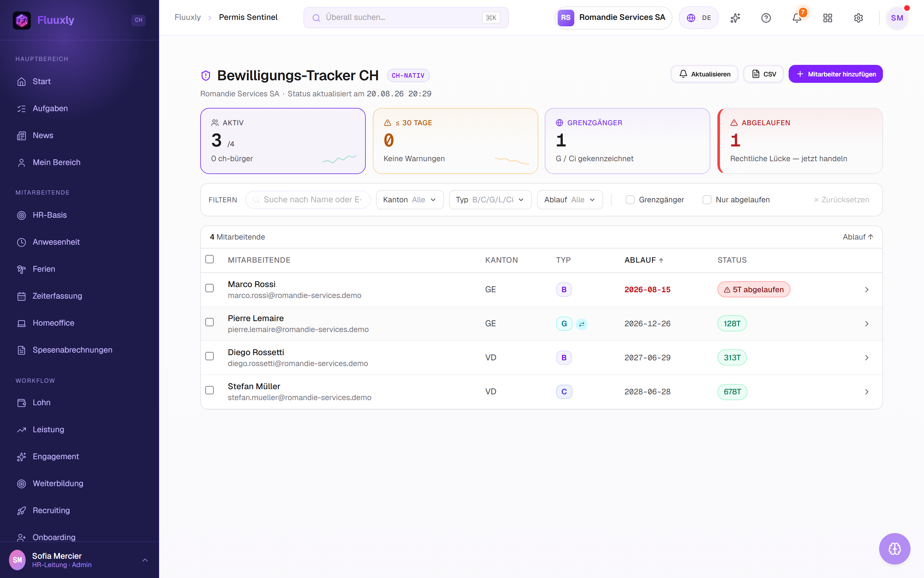Image resolution: width=924 pixels, height=578 pixels.
Task: Expand Diego Rossetti row chevron
Action: [x=867, y=358]
